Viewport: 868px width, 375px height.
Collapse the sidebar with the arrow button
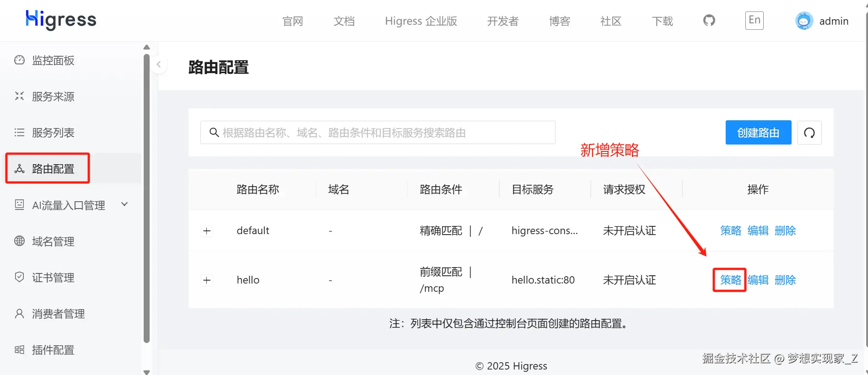click(x=159, y=64)
